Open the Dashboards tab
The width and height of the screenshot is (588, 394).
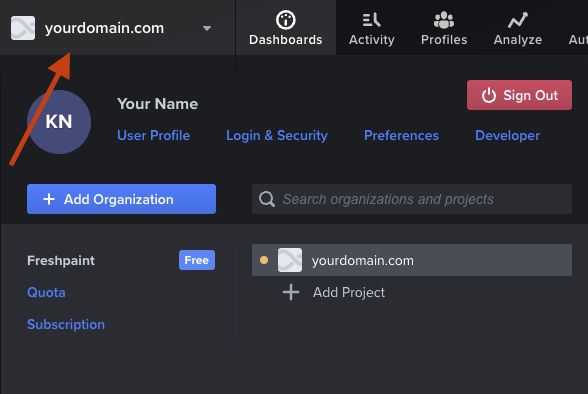pos(286,28)
